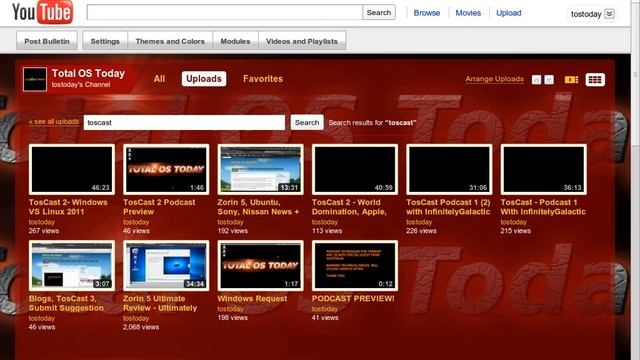Click tostoday under the PODCAST PREVIEW! title
The image size is (640, 360).
coord(324,309)
